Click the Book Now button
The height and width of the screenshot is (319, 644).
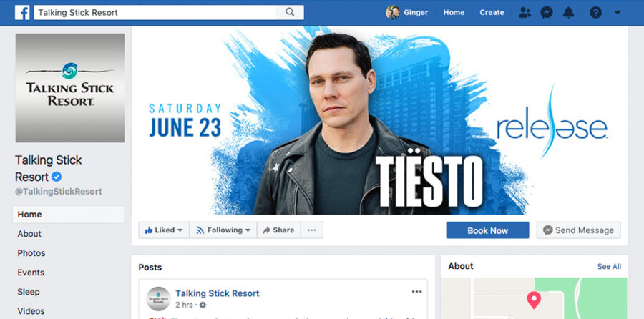[487, 230]
